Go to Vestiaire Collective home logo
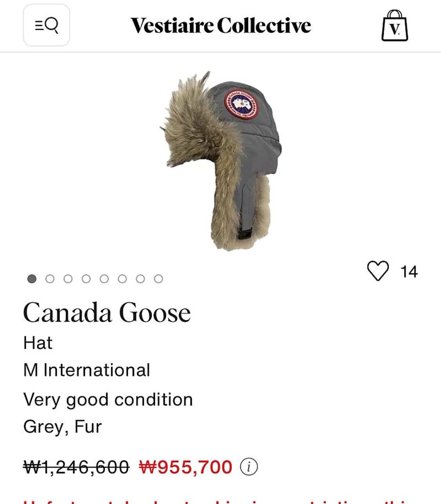This screenshot has width=441, height=504. tap(221, 26)
